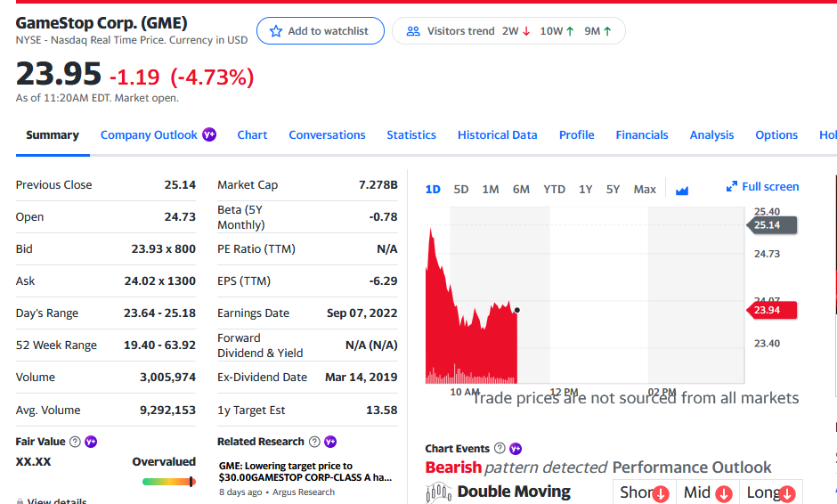Viewport: 837px width, 504px height.
Task: Click the Earnings Date Sep 07, 2022
Action: coord(362,313)
